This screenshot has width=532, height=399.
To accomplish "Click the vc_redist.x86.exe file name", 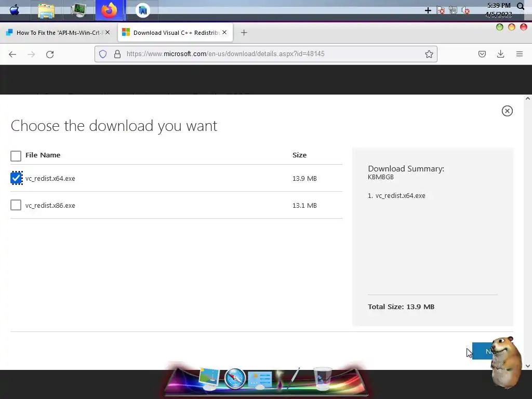I will (50, 206).
